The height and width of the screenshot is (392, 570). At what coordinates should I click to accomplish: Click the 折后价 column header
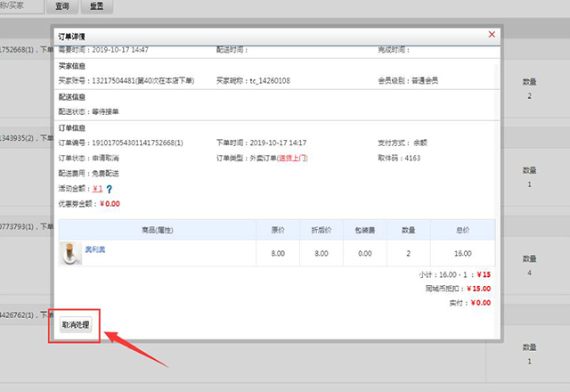click(x=321, y=229)
